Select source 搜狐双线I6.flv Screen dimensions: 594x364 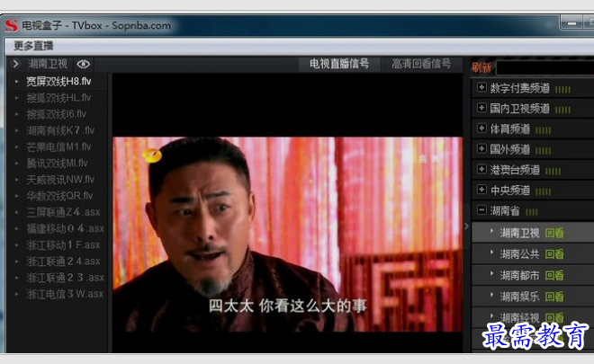pyautogui.click(x=57, y=114)
